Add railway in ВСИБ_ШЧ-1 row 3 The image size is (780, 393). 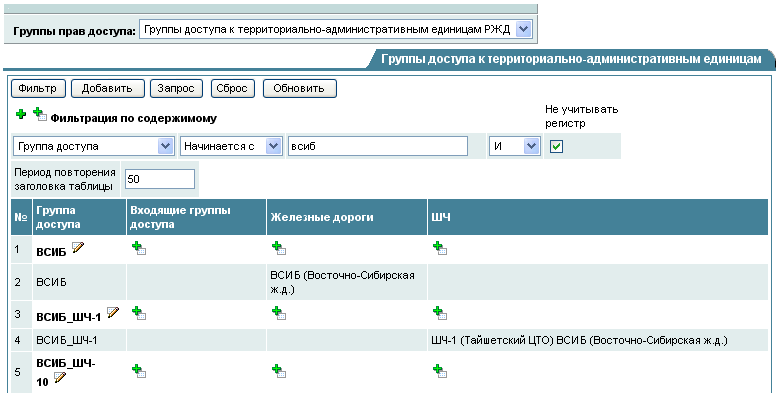[279, 313]
